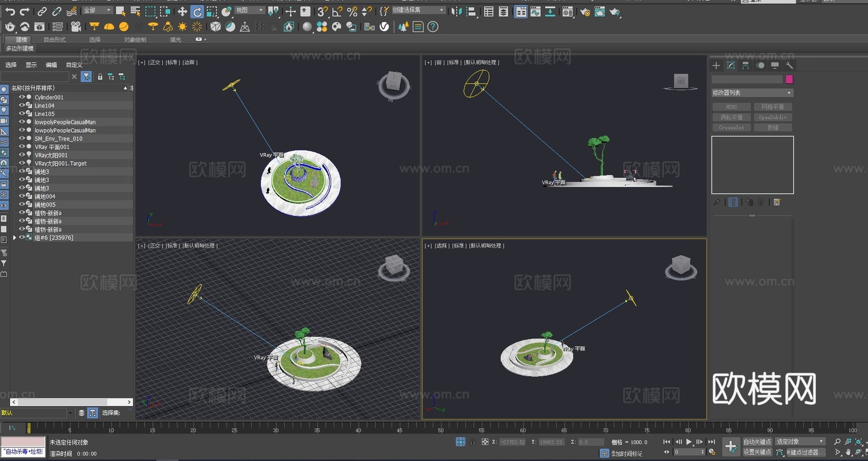Activate the Select and Move tool
The height and width of the screenshot is (461, 868).
pyautogui.click(x=182, y=12)
